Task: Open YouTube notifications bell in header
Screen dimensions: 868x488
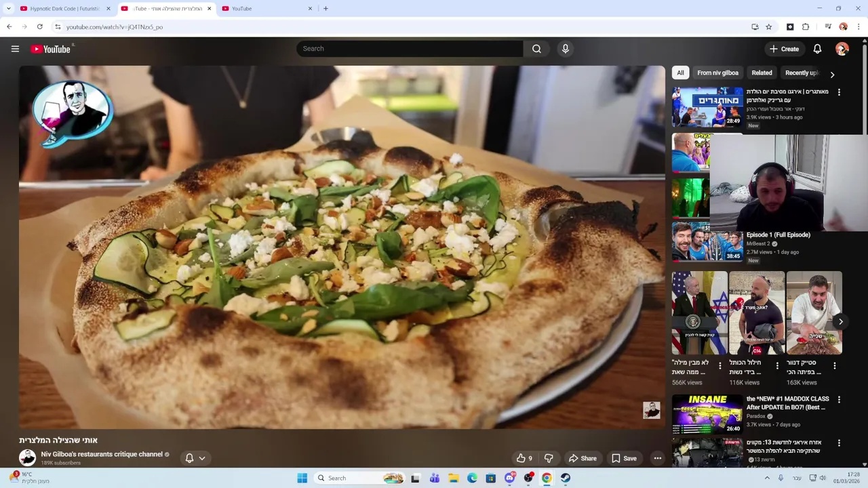Action: (817, 49)
